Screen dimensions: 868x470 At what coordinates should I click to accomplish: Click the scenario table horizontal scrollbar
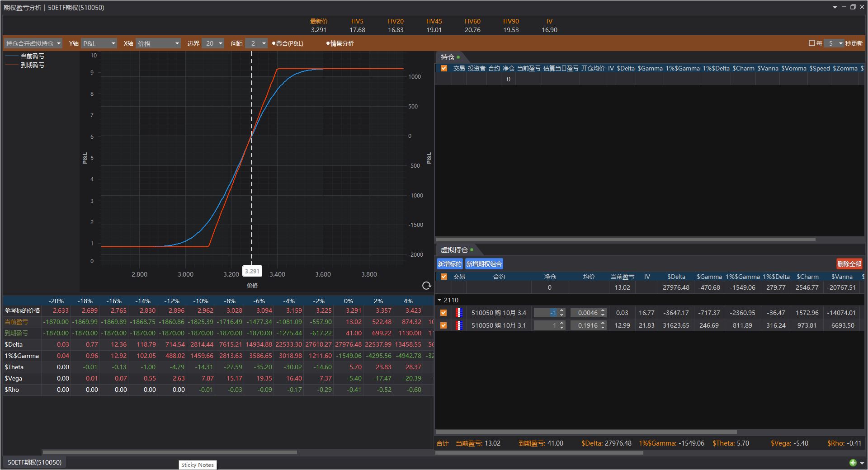pyautogui.click(x=170, y=452)
